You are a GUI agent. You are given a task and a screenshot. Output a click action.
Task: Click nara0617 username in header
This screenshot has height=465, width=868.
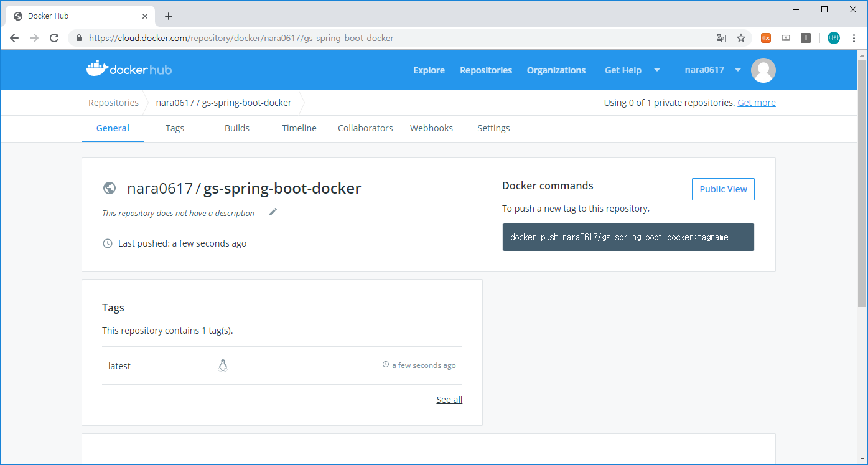[x=704, y=70]
